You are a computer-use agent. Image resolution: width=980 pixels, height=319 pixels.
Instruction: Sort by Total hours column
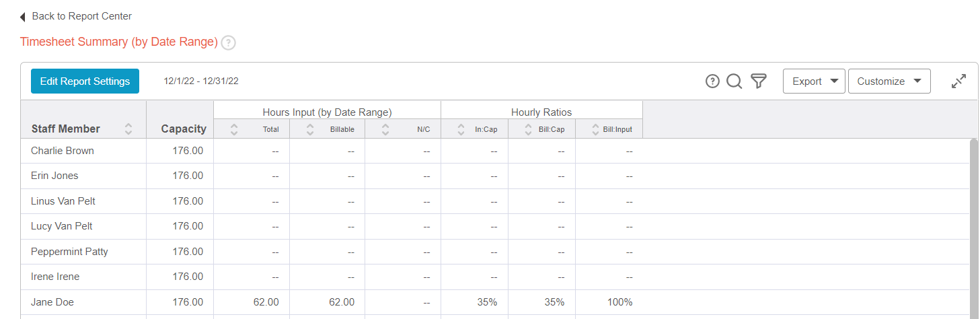coord(234,129)
